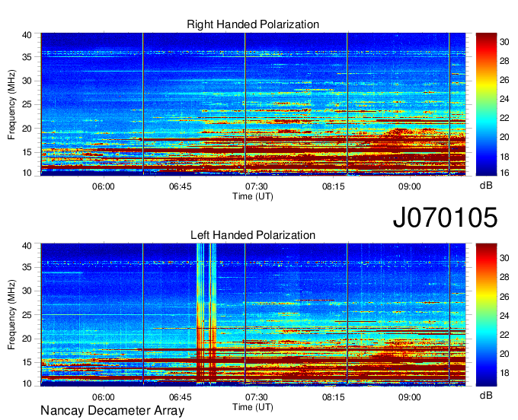Click the "Time (UT)" label of top plot
The width and height of the screenshot is (518, 420).
click(x=253, y=196)
